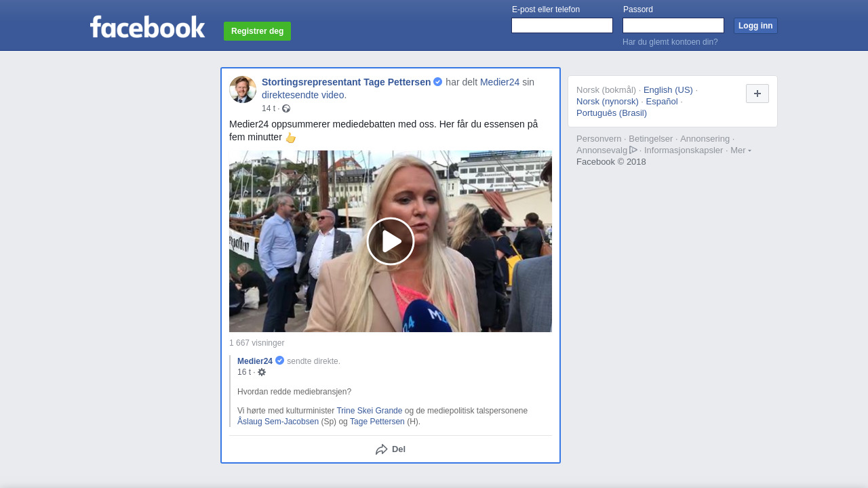Click the Logg inn button
The width and height of the screenshot is (868, 488).
(755, 26)
